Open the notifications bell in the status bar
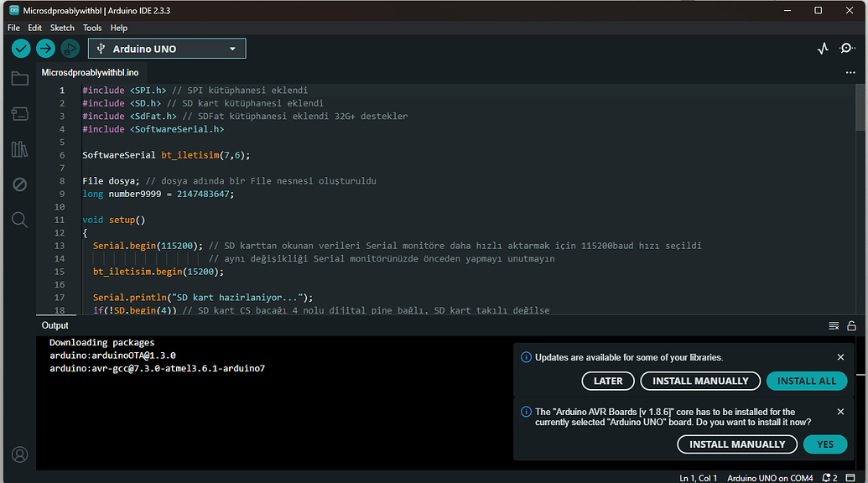The width and height of the screenshot is (868, 483). point(826,477)
